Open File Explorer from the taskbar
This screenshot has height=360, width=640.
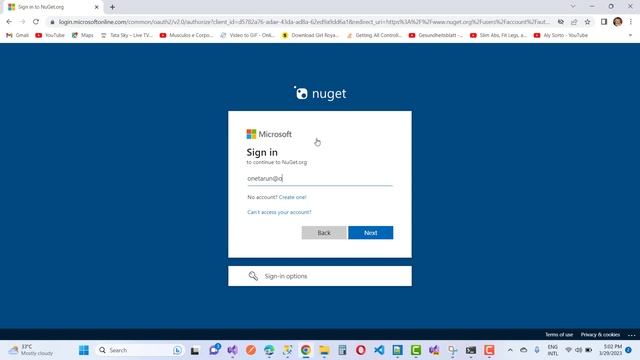(x=324, y=350)
